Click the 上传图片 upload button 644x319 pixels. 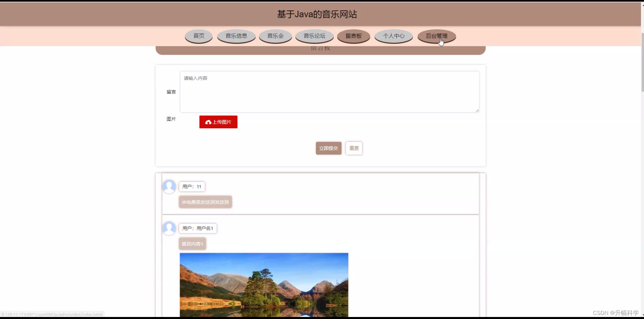(218, 122)
